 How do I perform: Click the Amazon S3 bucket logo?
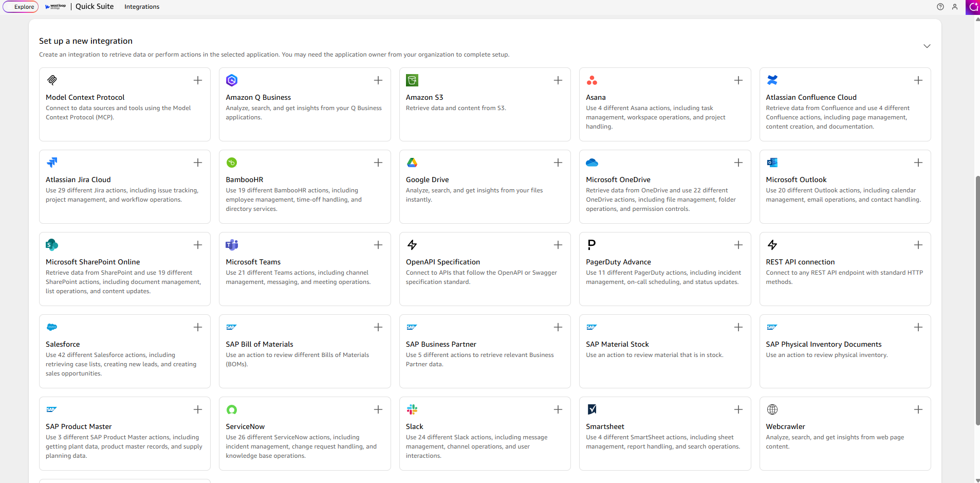(x=412, y=80)
